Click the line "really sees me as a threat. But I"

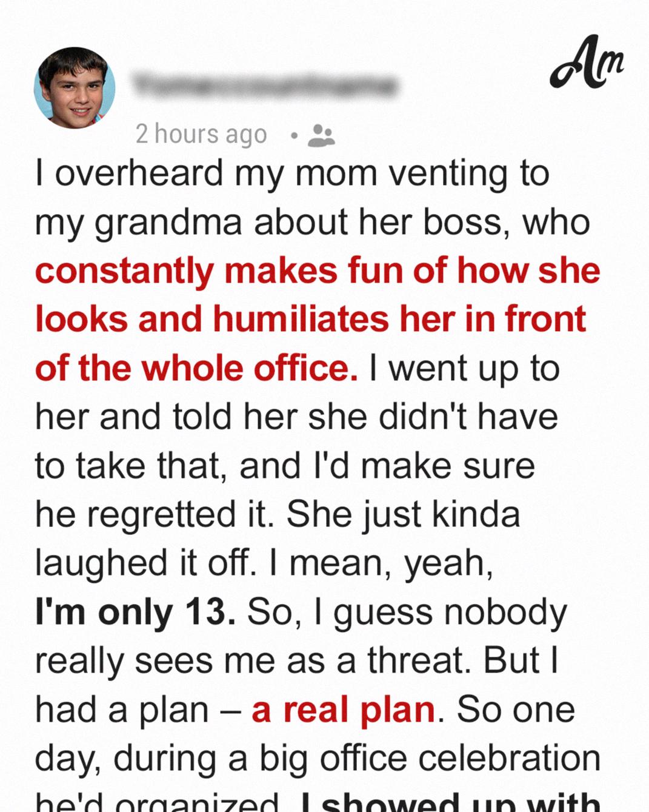tap(296, 661)
